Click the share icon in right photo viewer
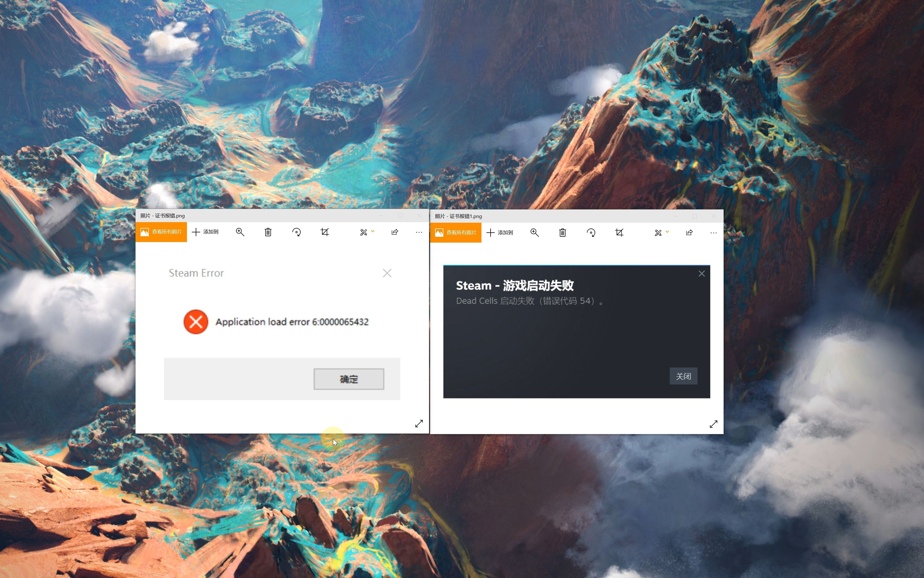This screenshot has height=578, width=924. [x=689, y=232]
